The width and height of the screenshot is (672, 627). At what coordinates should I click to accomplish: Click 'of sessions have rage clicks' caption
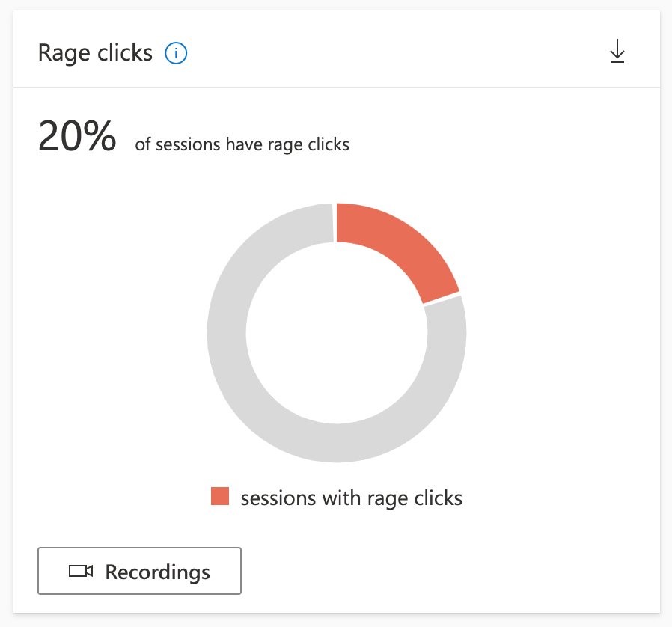coord(242,144)
